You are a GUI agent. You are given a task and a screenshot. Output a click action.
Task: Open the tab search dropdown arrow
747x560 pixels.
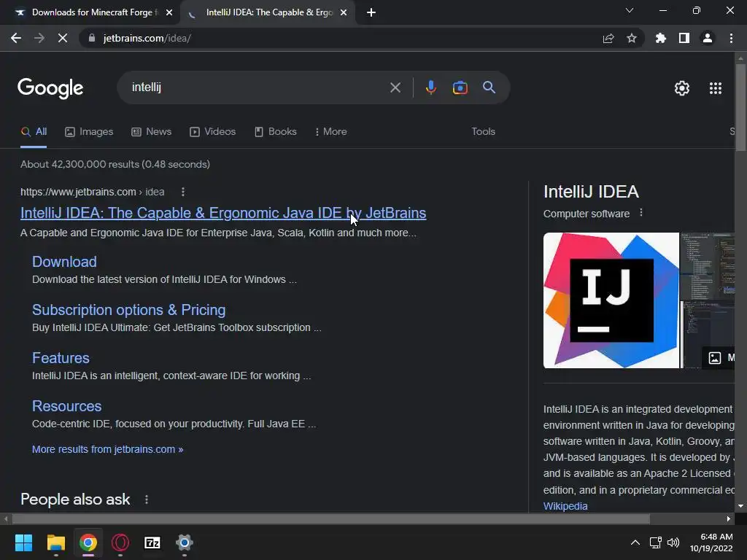(630, 10)
